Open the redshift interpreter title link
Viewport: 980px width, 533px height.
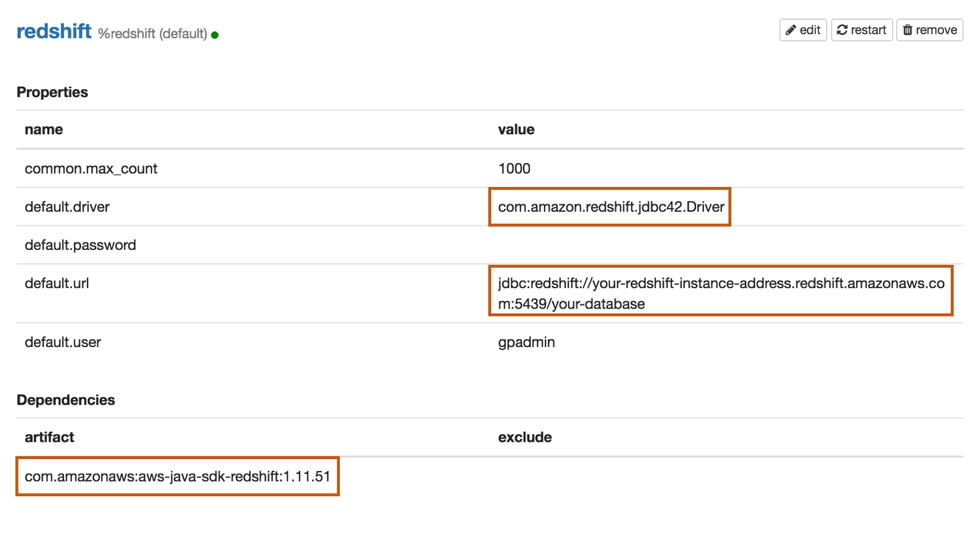[x=54, y=31]
